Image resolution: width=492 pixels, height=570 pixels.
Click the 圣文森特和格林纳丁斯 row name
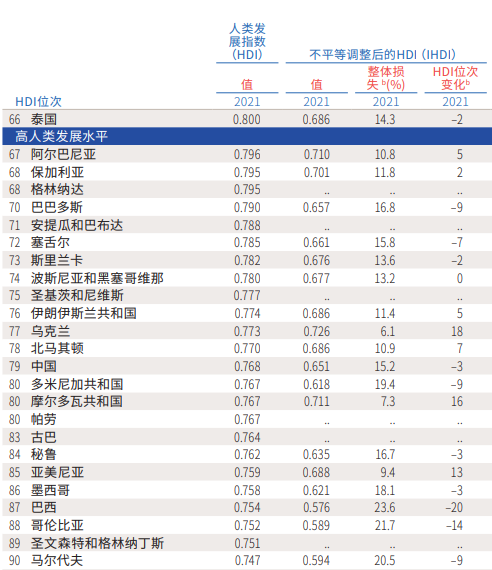(97, 543)
